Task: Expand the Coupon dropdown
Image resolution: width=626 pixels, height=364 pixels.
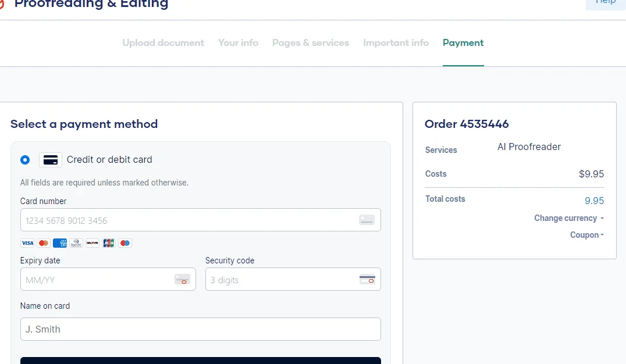Action: click(587, 235)
